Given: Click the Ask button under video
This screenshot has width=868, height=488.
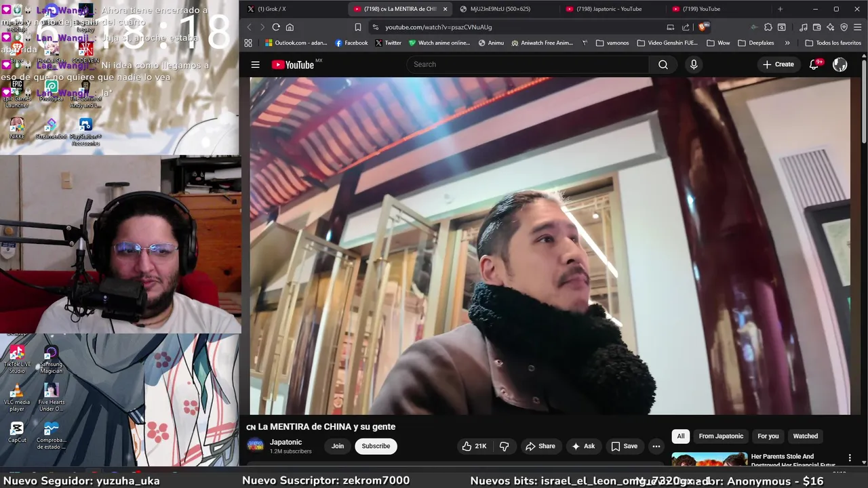Looking at the screenshot, I should (583, 446).
